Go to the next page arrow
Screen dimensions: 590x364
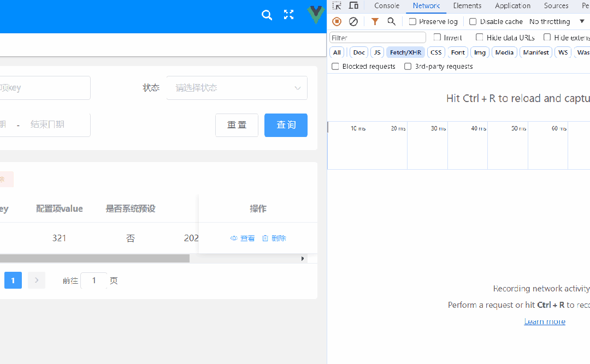tap(37, 281)
